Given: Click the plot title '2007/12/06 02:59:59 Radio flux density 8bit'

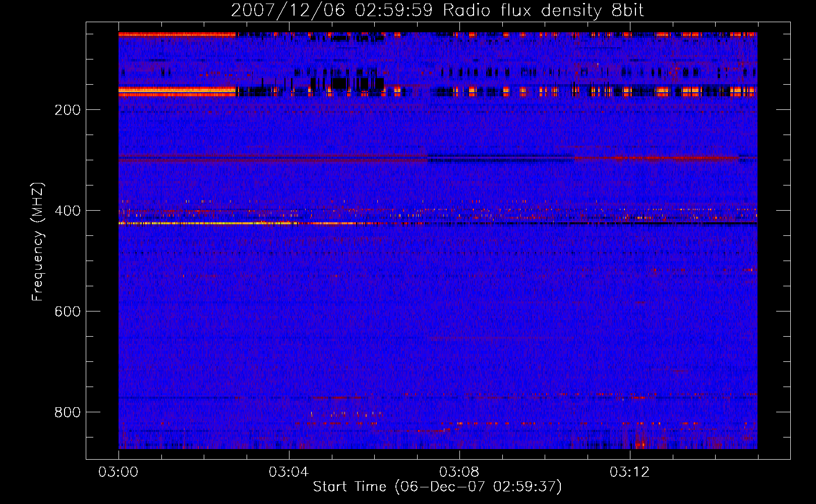Looking at the screenshot, I should (x=437, y=10).
